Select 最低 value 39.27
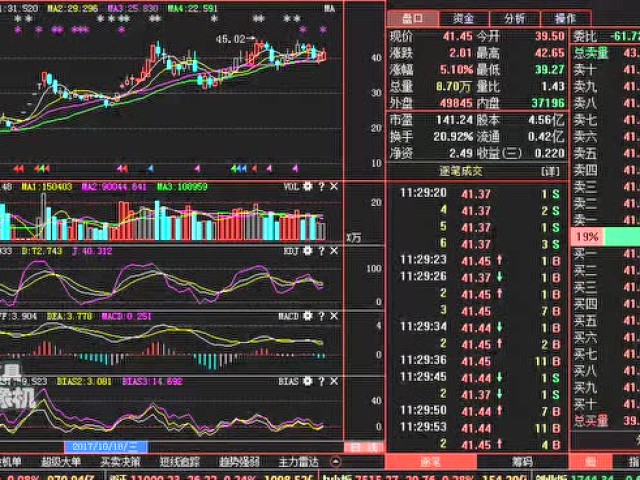Image resolution: width=640 pixels, height=480 pixels. click(x=550, y=70)
